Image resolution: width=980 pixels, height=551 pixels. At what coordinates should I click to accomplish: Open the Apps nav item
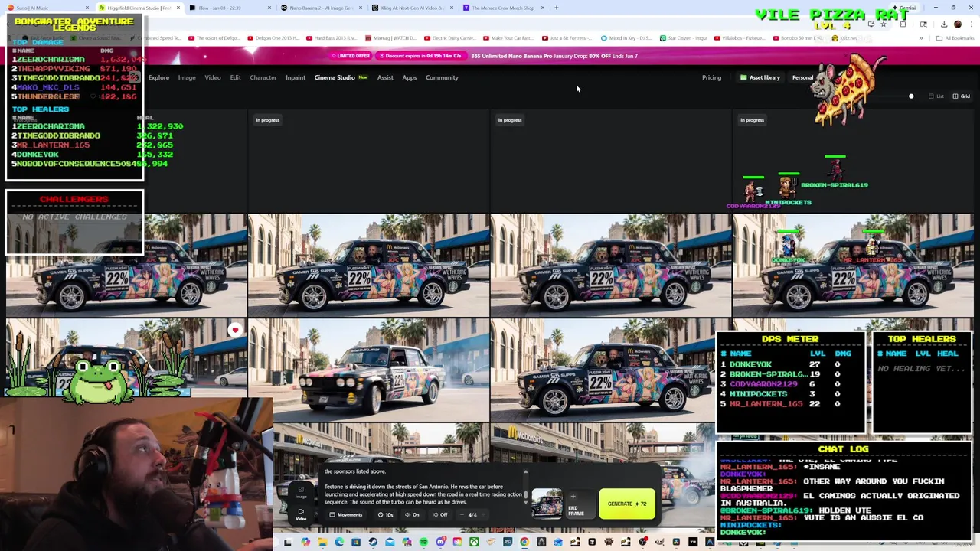click(x=410, y=77)
